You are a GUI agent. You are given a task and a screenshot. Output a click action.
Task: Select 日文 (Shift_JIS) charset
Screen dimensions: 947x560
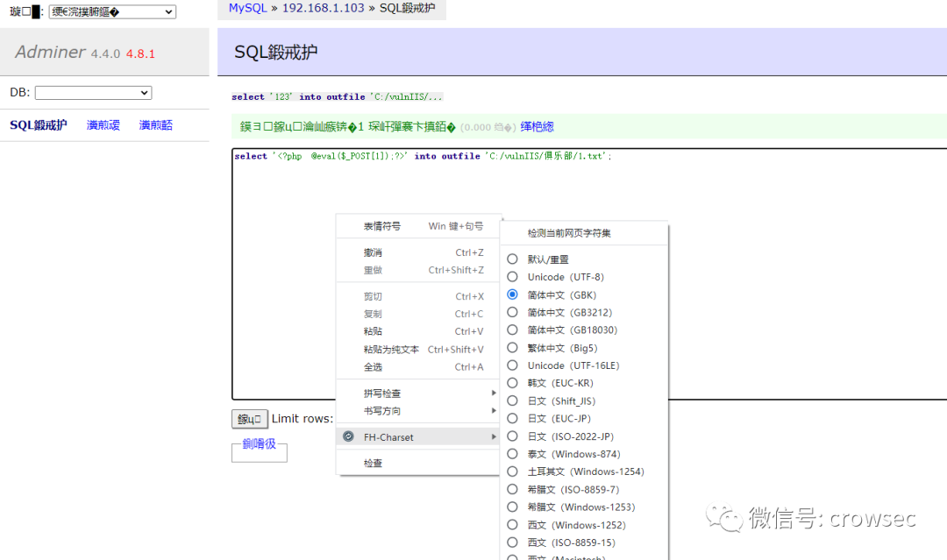pos(512,401)
